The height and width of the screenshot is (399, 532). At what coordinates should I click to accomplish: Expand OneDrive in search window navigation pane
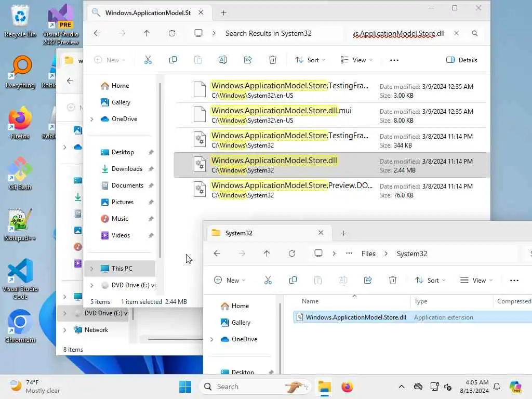[x=91, y=119]
